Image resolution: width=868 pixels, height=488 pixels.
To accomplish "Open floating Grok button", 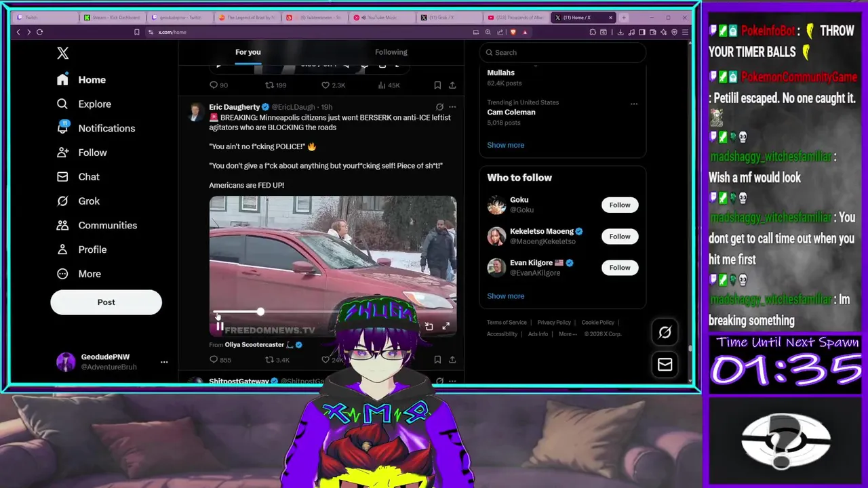I will pos(665,332).
